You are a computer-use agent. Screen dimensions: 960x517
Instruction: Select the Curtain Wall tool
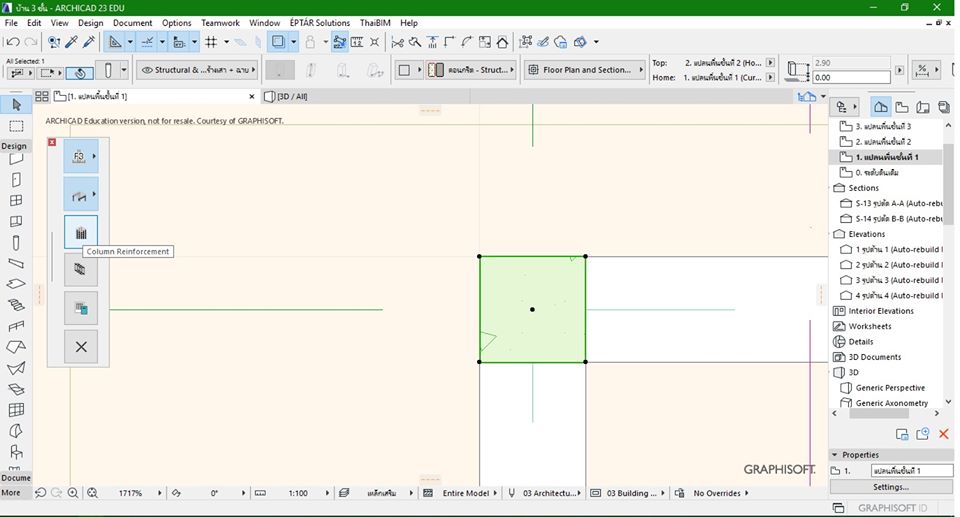click(x=16, y=410)
